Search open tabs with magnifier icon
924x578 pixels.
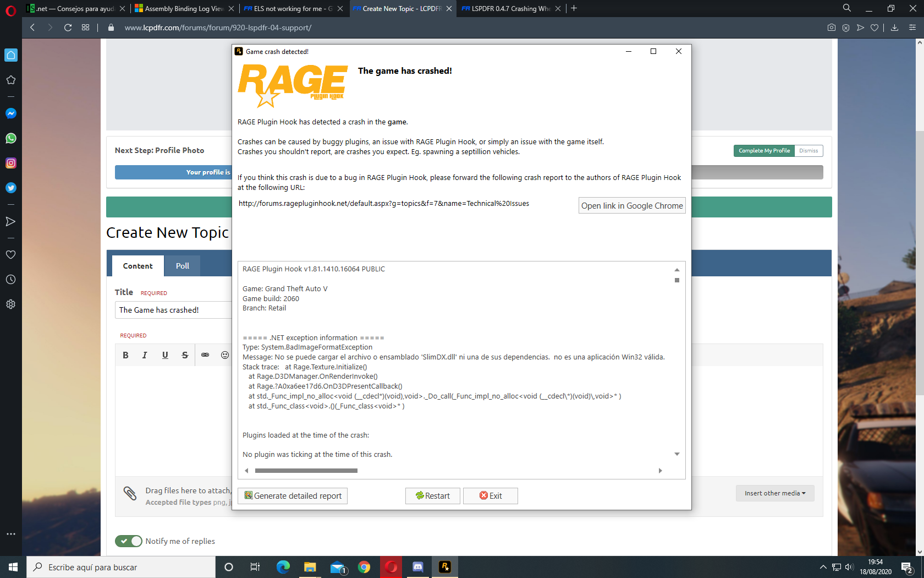coord(847,8)
